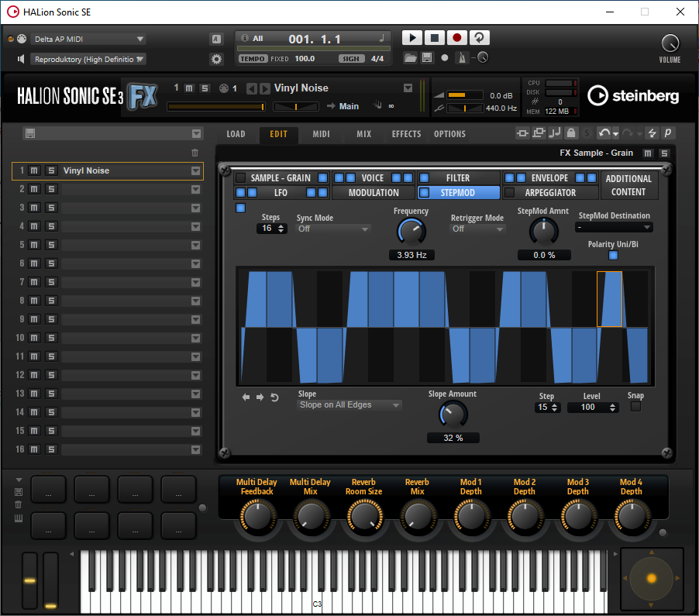Click the master VOLUME knob
Screen dimensions: 699x616
tap(670, 43)
